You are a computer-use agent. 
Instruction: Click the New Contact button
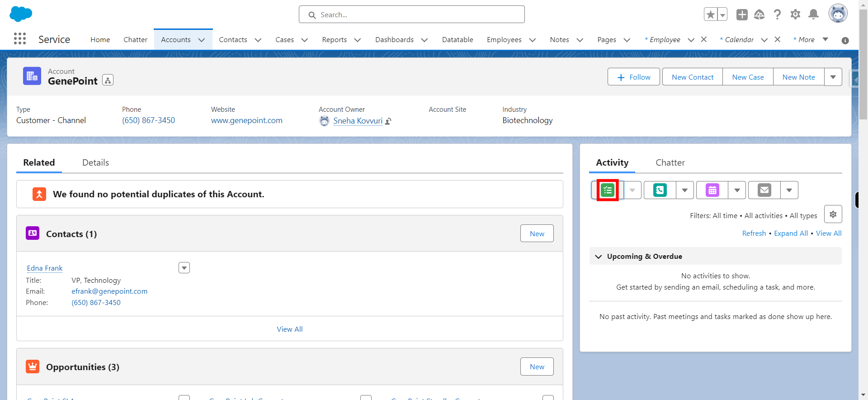[x=693, y=77]
